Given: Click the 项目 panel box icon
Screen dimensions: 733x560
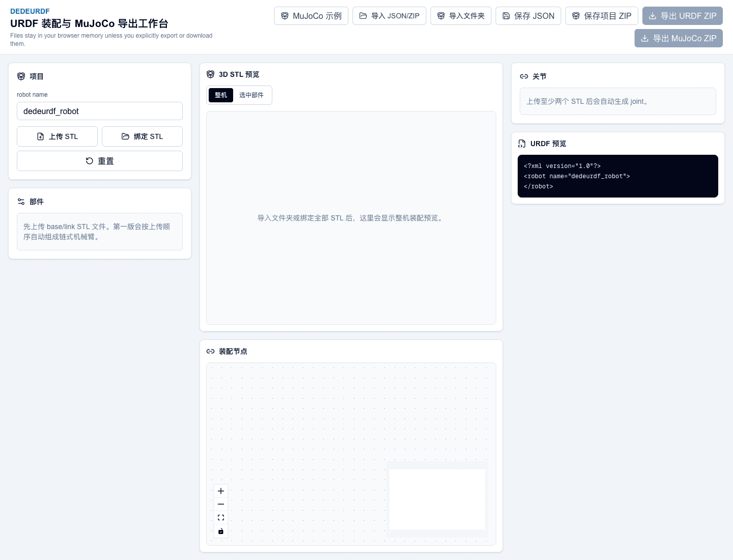Looking at the screenshot, I should click(21, 76).
